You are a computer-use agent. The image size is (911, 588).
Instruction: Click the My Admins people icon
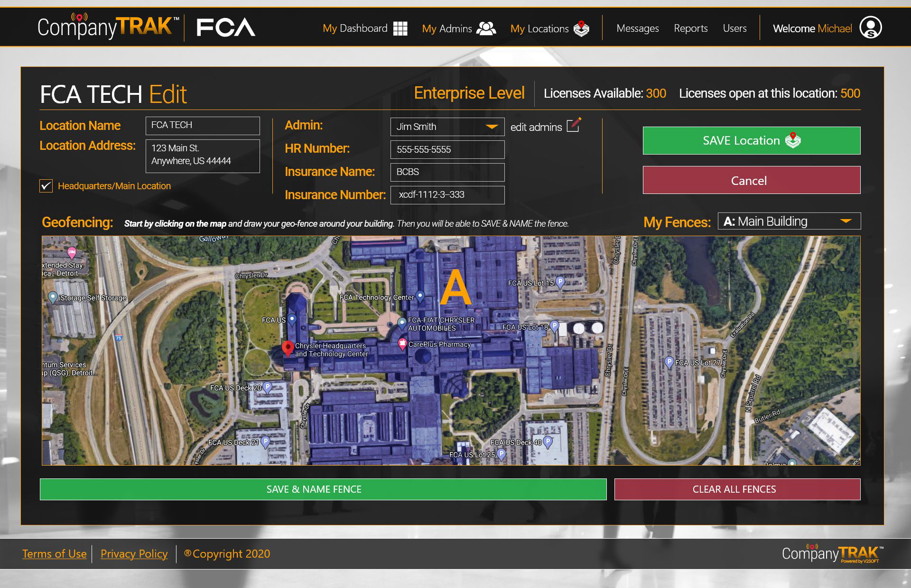(x=486, y=28)
